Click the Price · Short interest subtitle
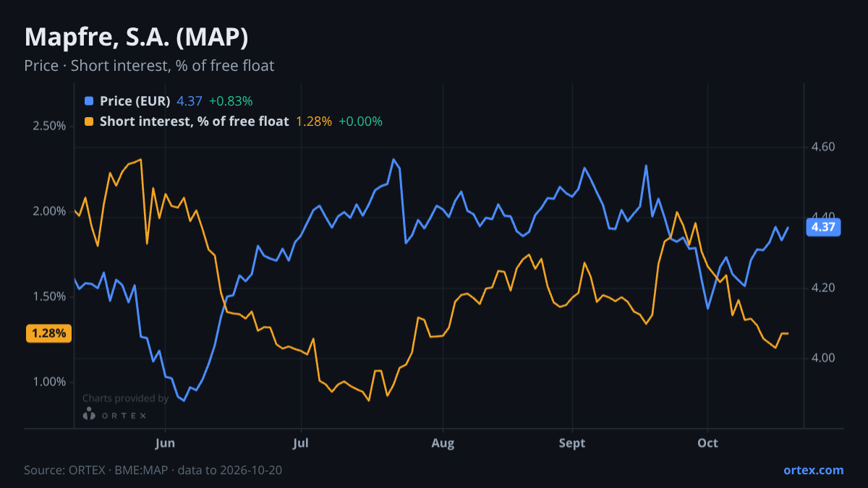868x488 pixels. click(149, 66)
